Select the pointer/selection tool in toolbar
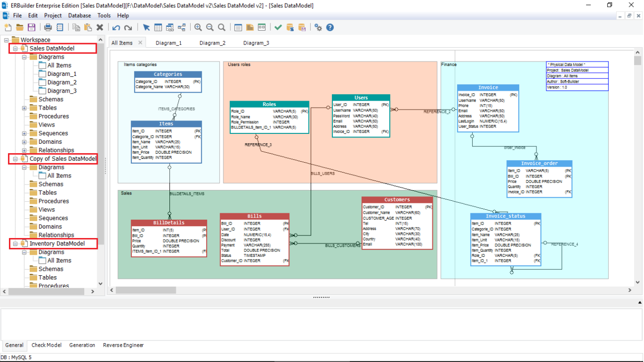The height and width of the screenshot is (362, 644). coord(146,28)
